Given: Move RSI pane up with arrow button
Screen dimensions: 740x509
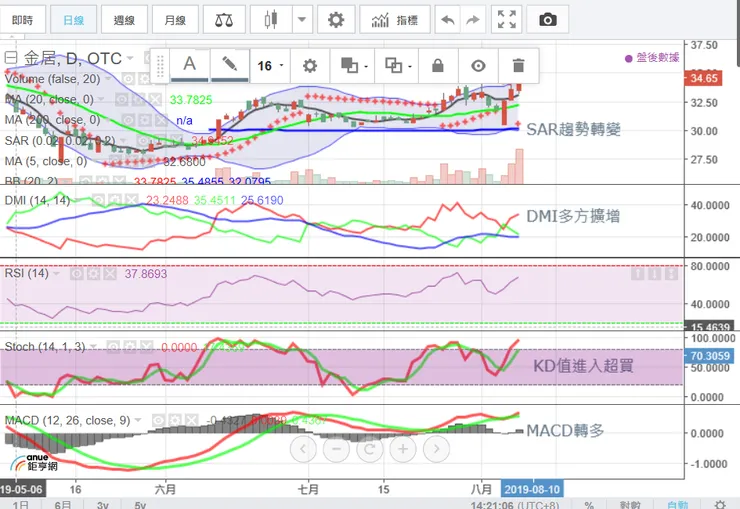Looking at the screenshot, I should [x=638, y=274].
